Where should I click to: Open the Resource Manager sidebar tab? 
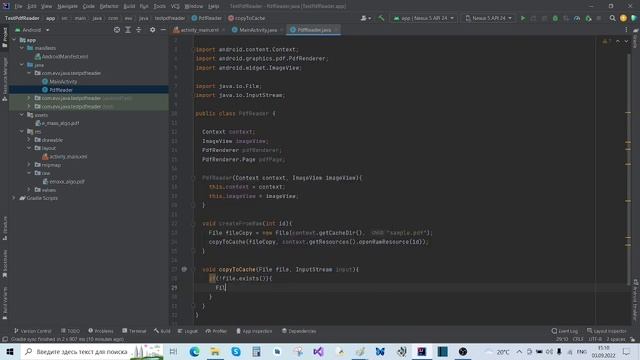point(4,79)
